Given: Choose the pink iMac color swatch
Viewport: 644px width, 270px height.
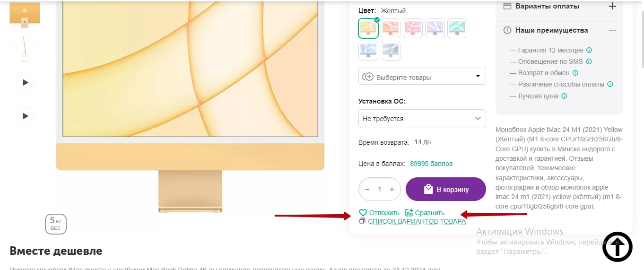Looking at the screenshot, I should click(x=413, y=28).
